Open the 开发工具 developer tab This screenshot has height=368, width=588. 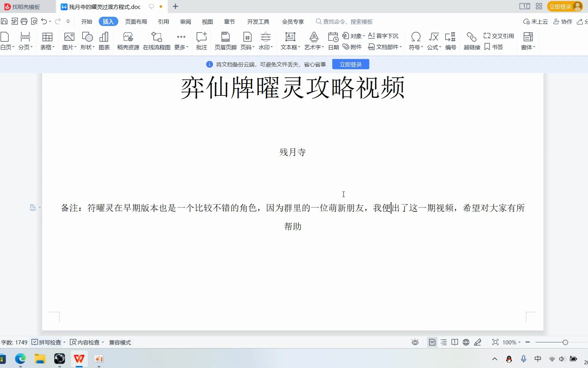(x=258, y=21)
